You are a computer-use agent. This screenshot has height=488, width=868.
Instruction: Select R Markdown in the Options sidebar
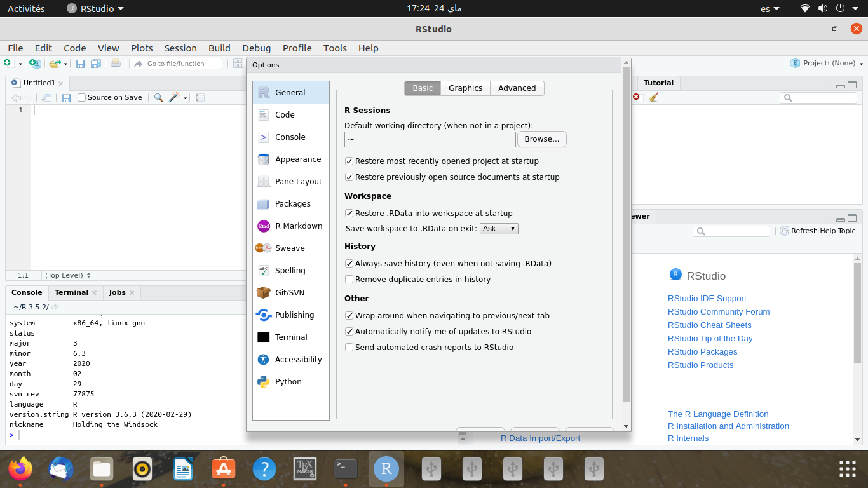point(291,226)
